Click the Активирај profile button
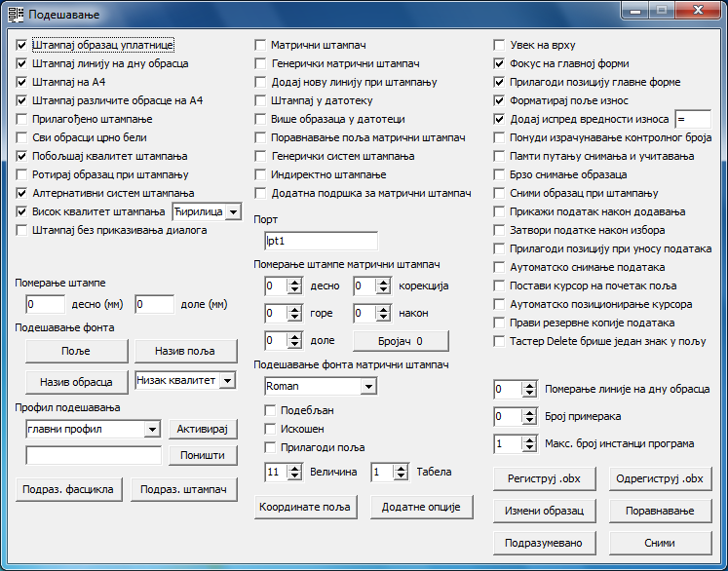728x571 pixels. 203,429
